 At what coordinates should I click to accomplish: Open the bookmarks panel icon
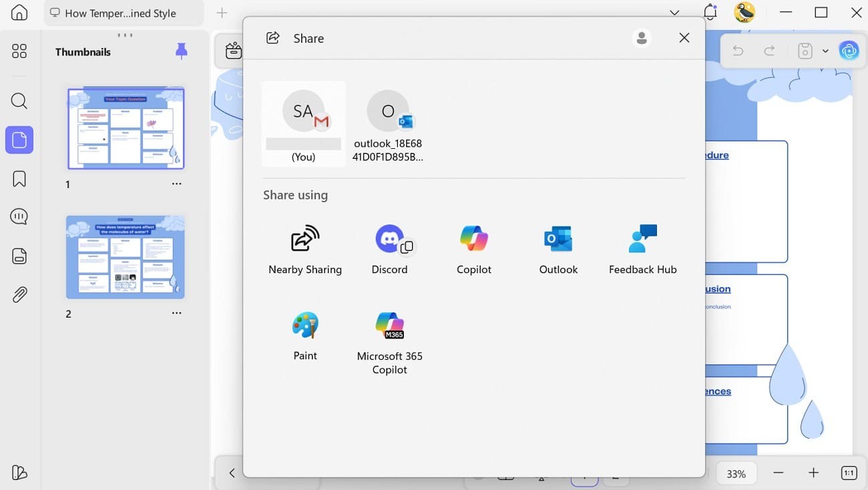click(19, 179)
